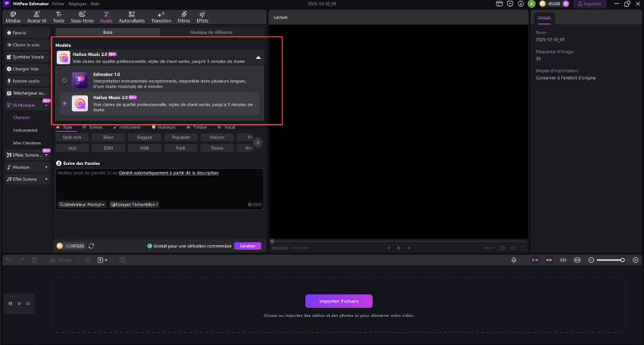This screenshot has width=644, height=345.
Task: Click the microphone record icon above timeline
Action: coord(514,260)
